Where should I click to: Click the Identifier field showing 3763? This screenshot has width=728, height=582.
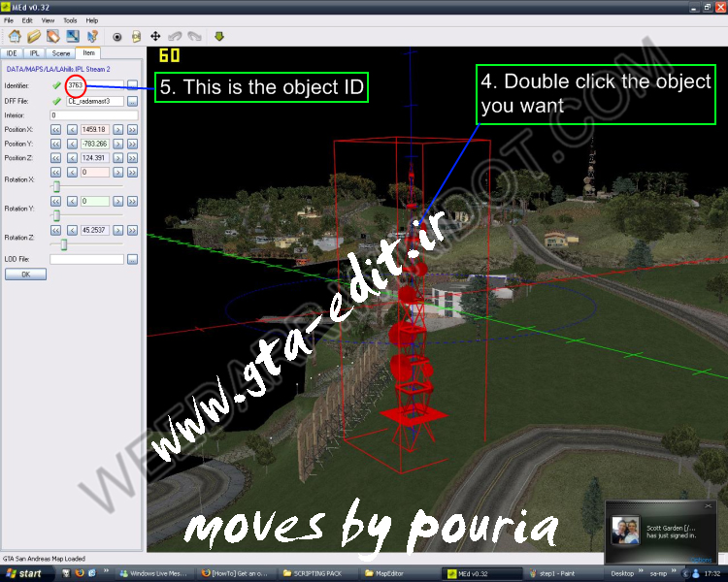tap(95, 85)
